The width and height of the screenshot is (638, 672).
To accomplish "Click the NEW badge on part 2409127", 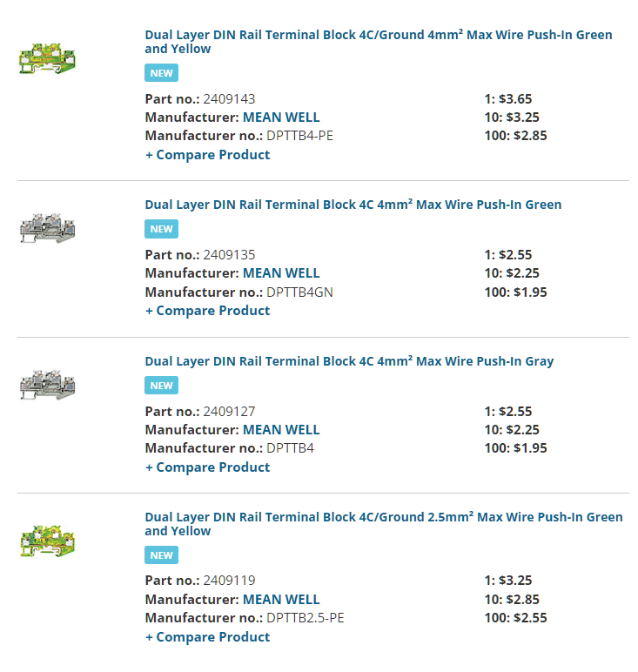I will pos(161,386).
